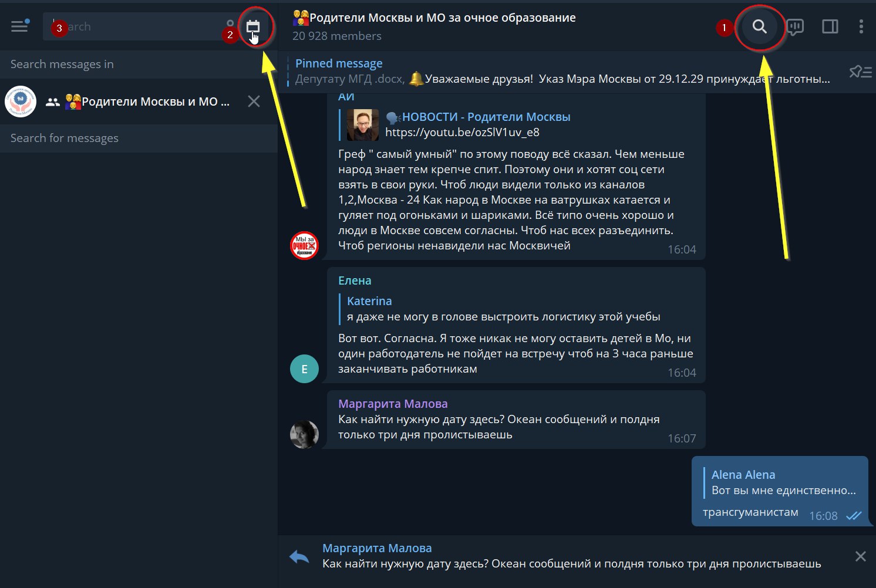
Task: Click the 16:04 timestamp of Греф message
Action: coord(682,249)
